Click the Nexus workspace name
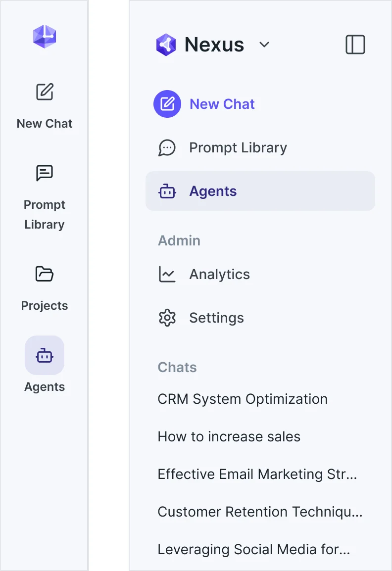 [x=214, y=45]
